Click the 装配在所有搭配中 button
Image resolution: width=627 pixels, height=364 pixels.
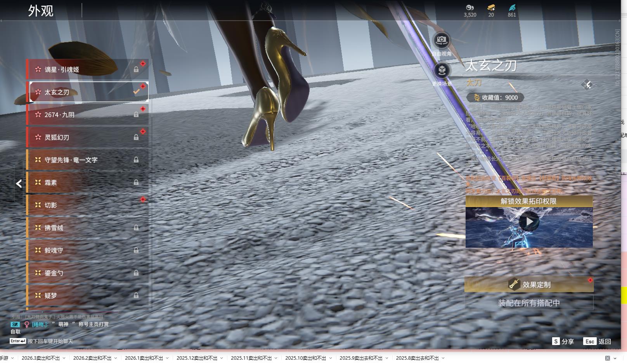click(x=529, y=303)
